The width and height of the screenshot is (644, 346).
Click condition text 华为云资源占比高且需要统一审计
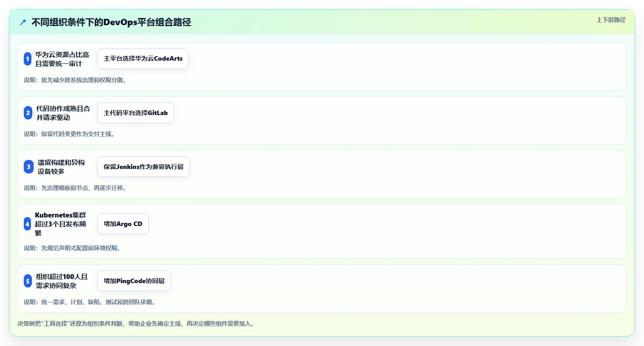(62, 59)
